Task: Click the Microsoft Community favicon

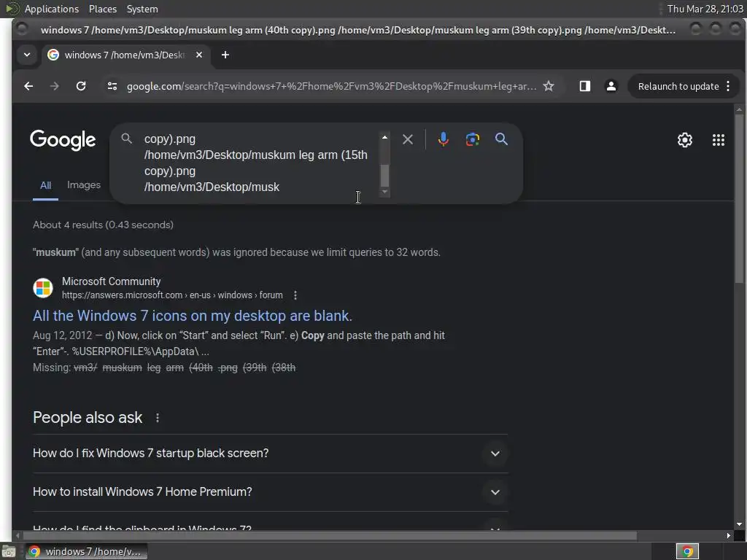Action: click(x=43, y=288)
